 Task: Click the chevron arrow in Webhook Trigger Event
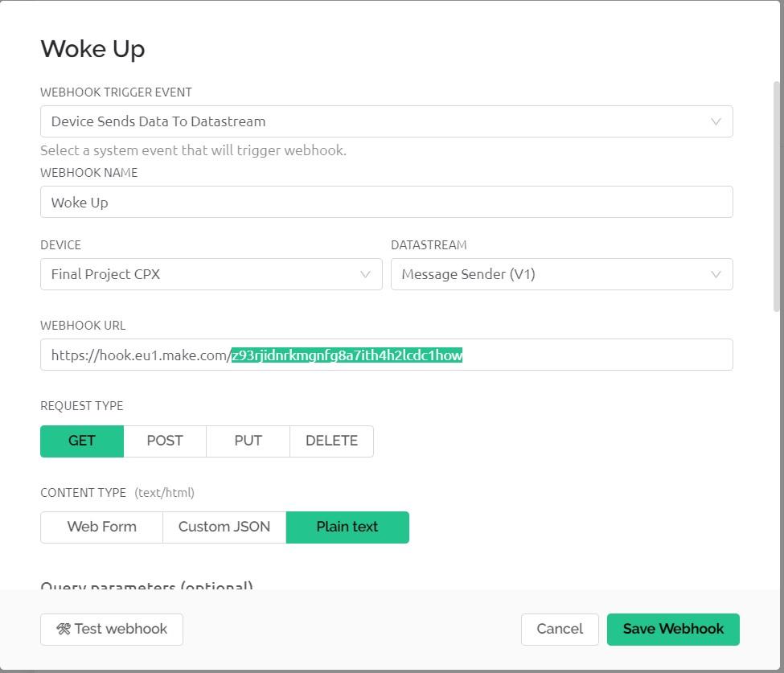(x=715, y=121)
